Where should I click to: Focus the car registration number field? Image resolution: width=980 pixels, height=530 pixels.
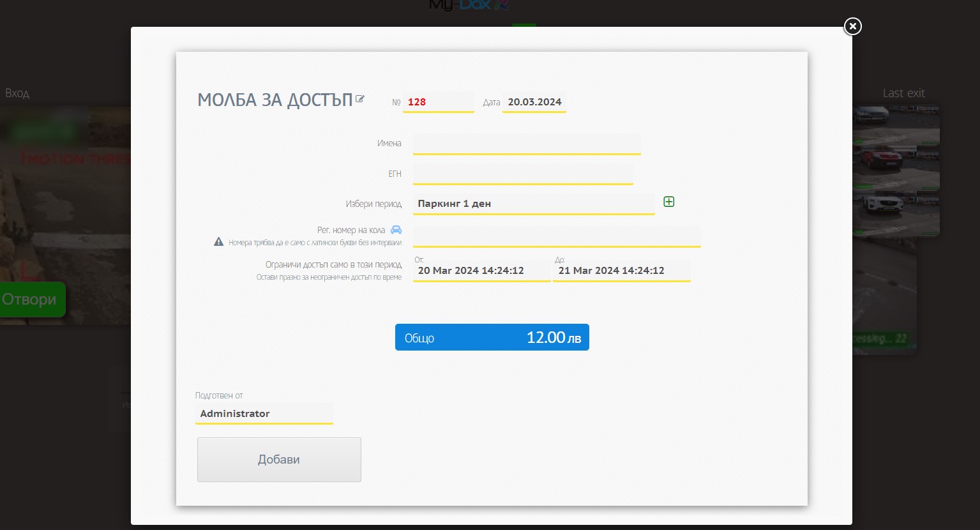557,236
